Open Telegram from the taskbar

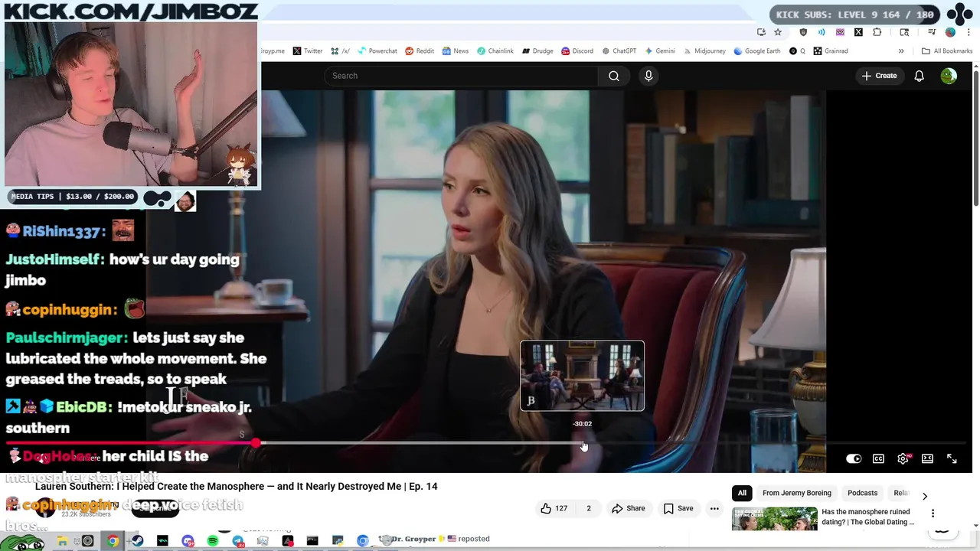pos(238,541)
